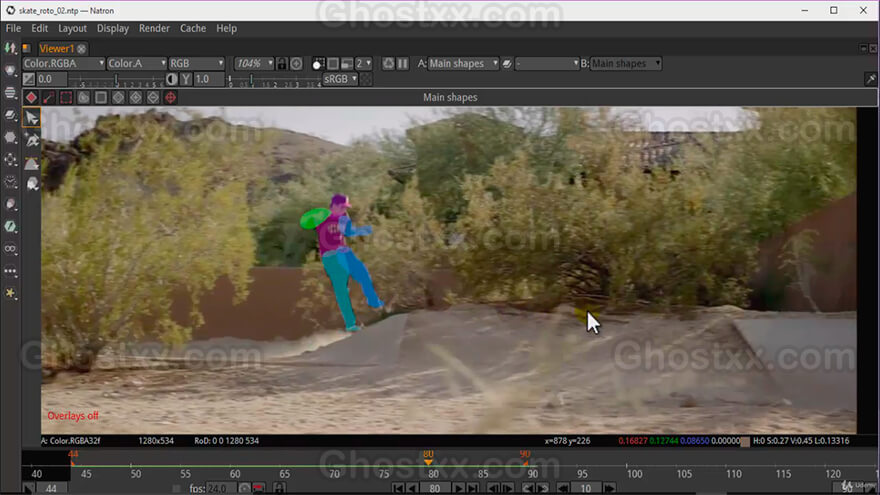Toggle roto auto-keying red diamond
This screenshot has width=880, height=495.
click(x=31, y=98)
